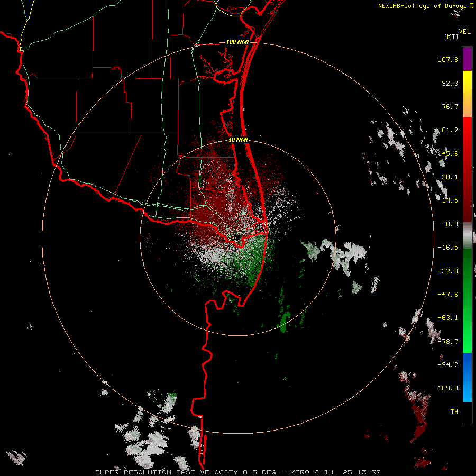Click the [KT] units label

pyautogui.click(x=452, y=36)
